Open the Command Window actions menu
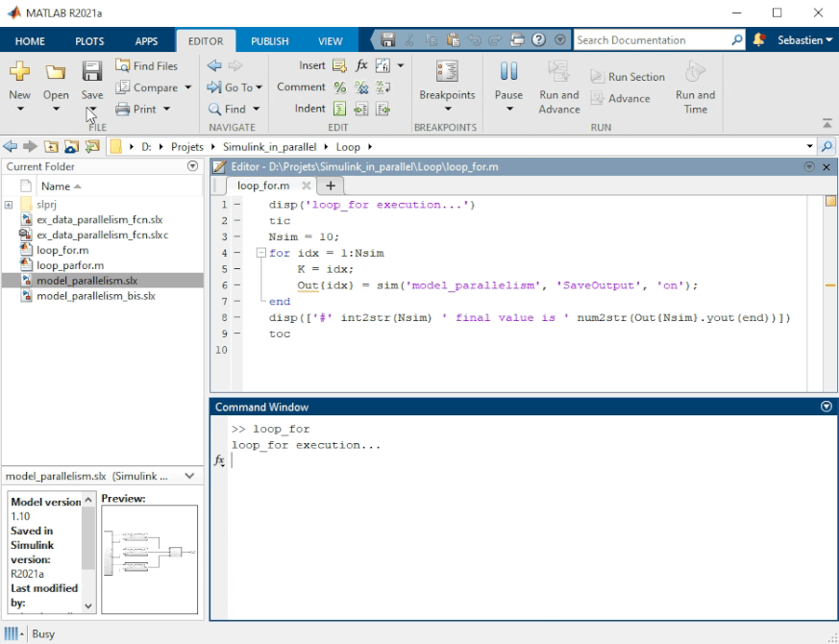839x644 pixels. pos(826,407)
